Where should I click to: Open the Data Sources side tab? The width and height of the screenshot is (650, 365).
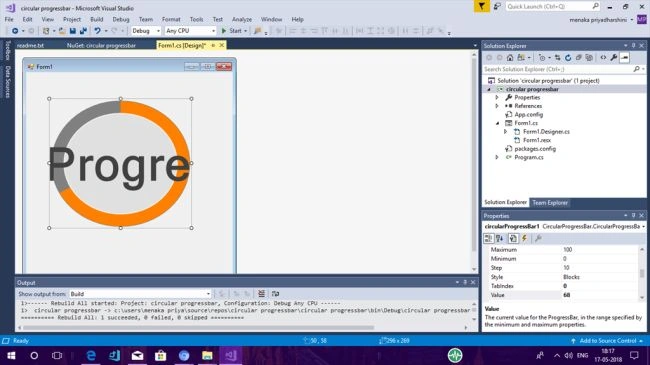7,82
